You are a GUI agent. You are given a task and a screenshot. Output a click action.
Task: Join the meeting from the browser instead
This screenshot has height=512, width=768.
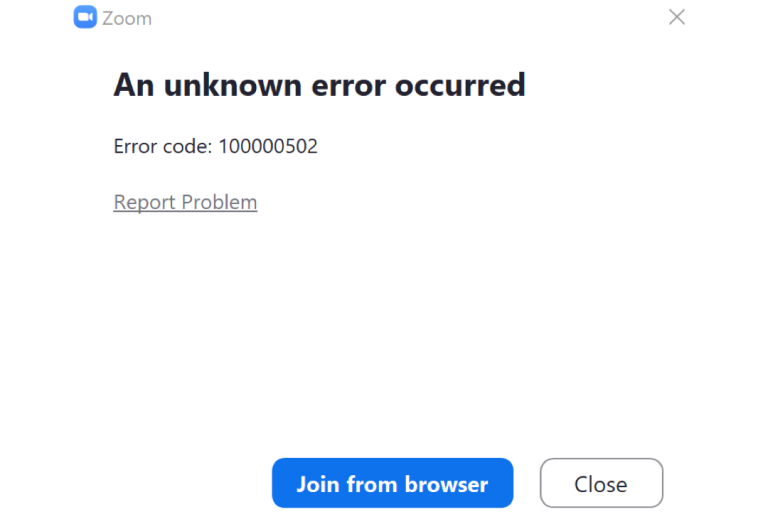(x=392, y=484)
